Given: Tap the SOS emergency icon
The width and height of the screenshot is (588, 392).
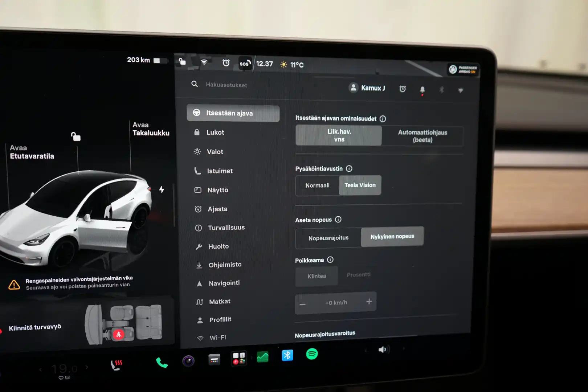Looking at the screenshot, I should (x=245, y=63).
